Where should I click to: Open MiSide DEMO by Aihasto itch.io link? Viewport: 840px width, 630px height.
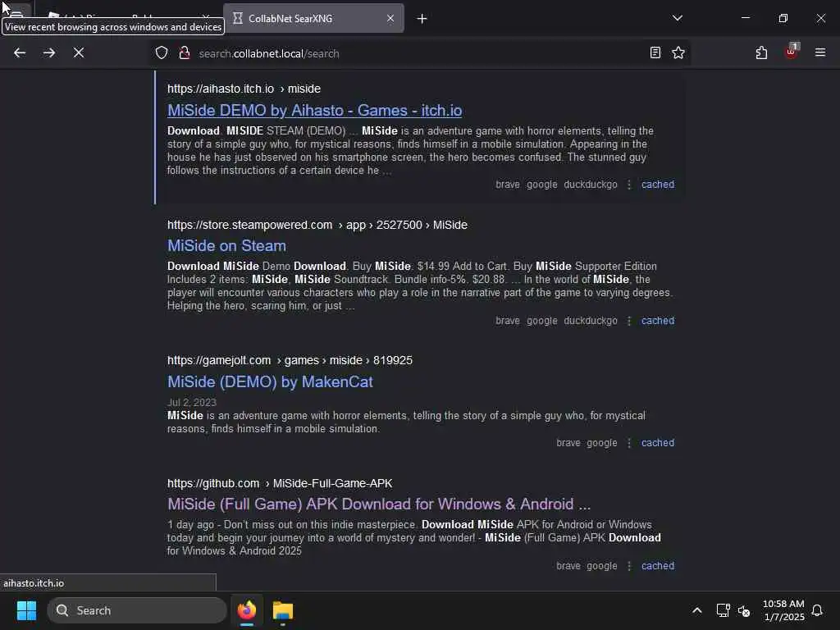(314, 111)
